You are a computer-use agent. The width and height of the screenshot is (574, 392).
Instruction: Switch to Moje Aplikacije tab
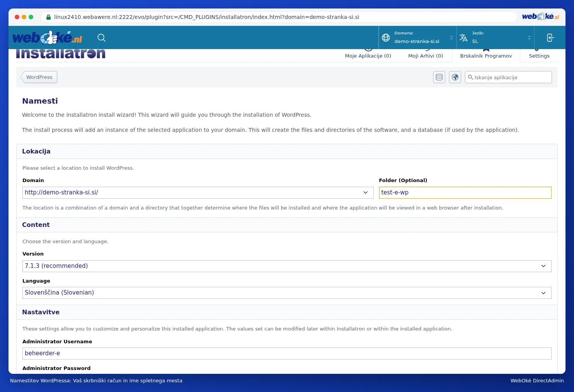tap(368, 55)
